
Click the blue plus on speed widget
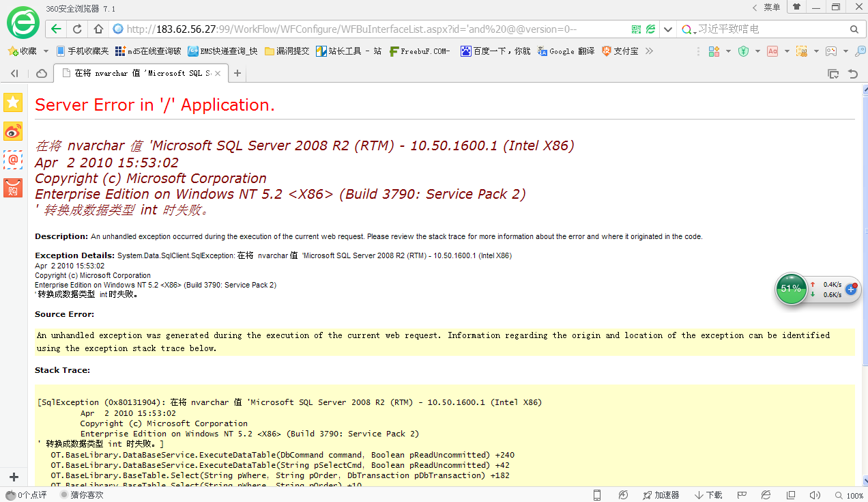pos(851,289)
